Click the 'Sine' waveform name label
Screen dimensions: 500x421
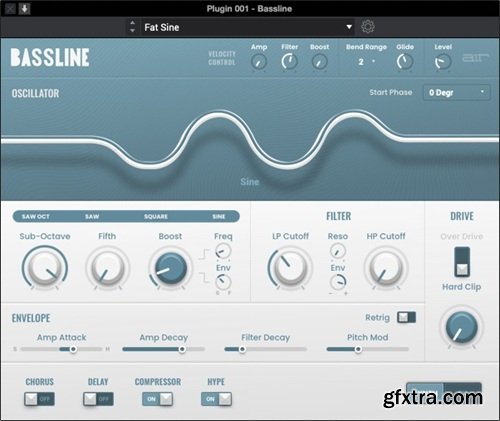[250, 182]
